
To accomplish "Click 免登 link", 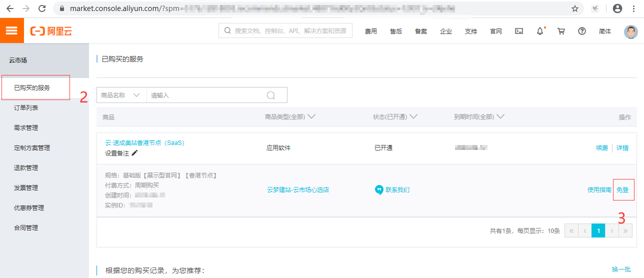I will (622, 190).
